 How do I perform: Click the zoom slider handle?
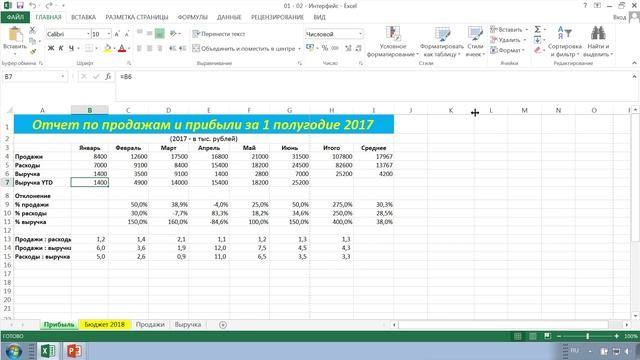tap(587, 336)
